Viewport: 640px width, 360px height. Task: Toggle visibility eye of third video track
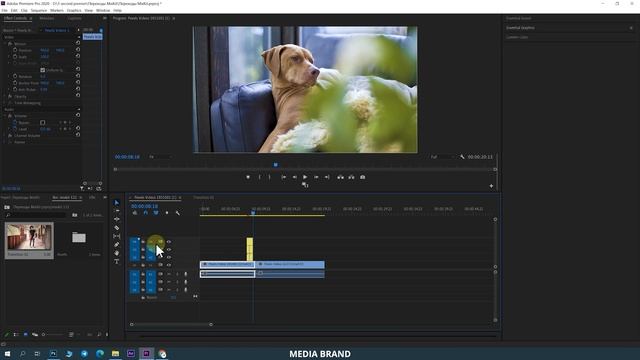(x=169, y=257)
